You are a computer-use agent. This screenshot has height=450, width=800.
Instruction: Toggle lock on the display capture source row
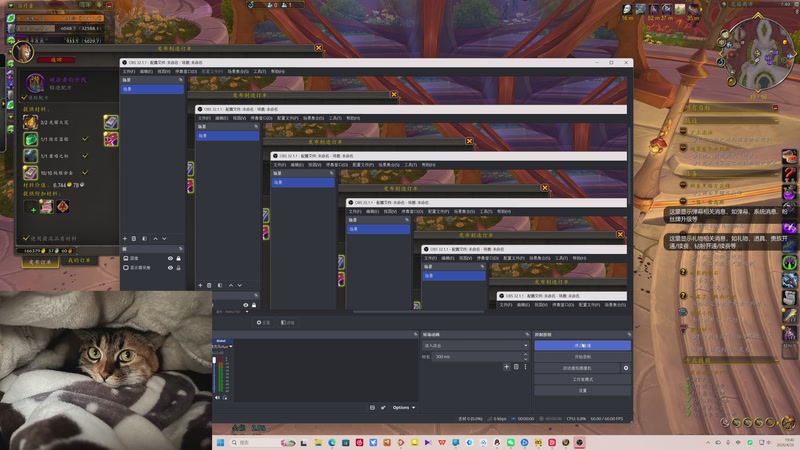[179, 267]
